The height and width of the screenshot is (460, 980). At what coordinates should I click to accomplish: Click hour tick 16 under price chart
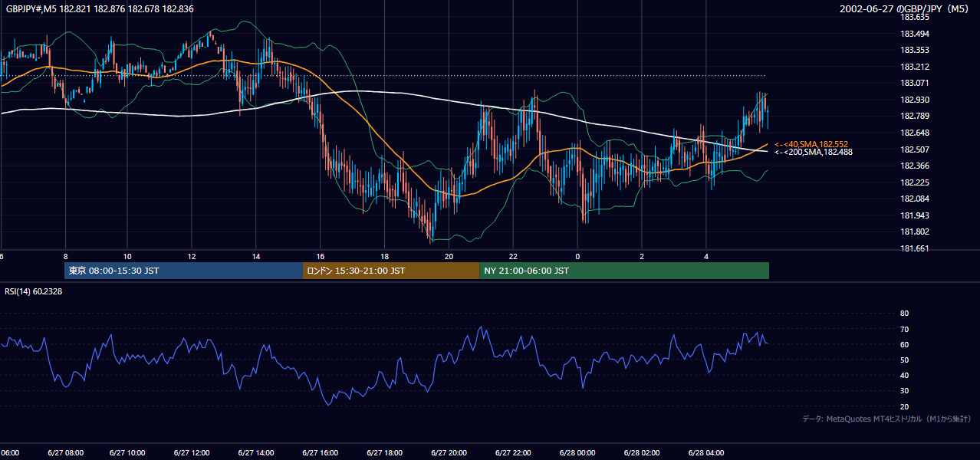321,256
